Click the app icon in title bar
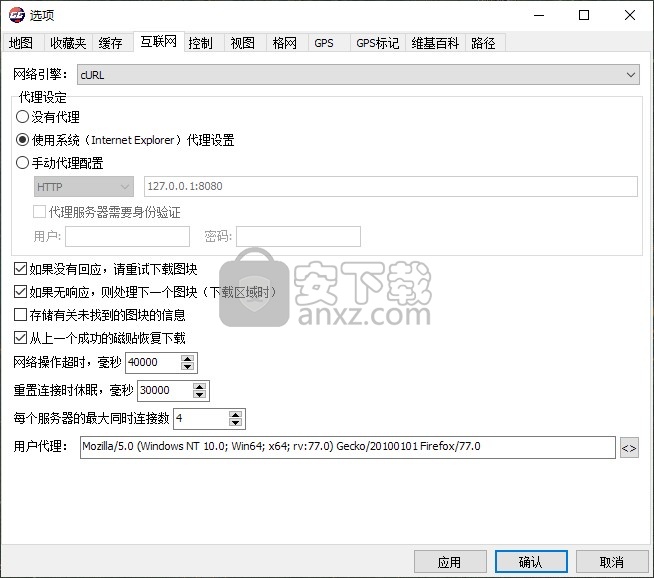654x578 pixels. (x=17, y=15)
